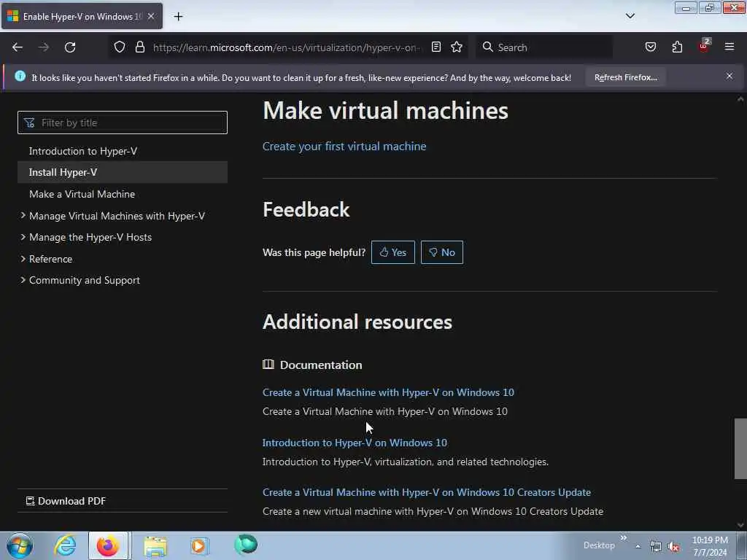The height and width of the screenshot is (560, 747).
Task: Open the clock showing 10:19 PM
Action: pyautogui.click(x=710, y=545)
